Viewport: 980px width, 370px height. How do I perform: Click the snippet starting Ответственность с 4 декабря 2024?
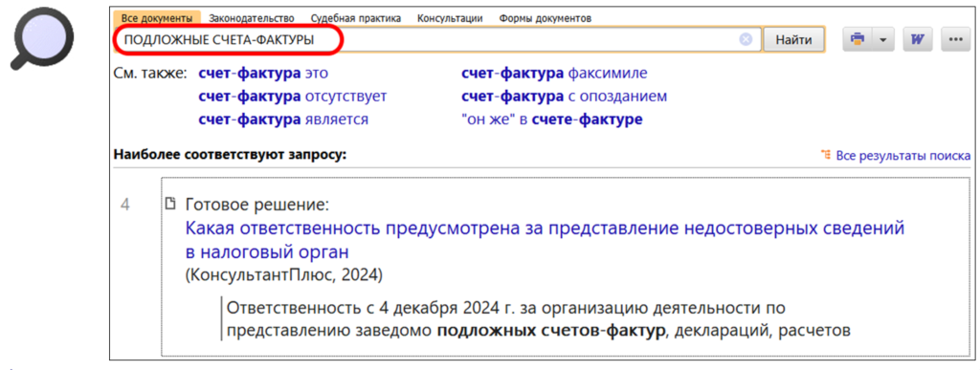point(539,318)
